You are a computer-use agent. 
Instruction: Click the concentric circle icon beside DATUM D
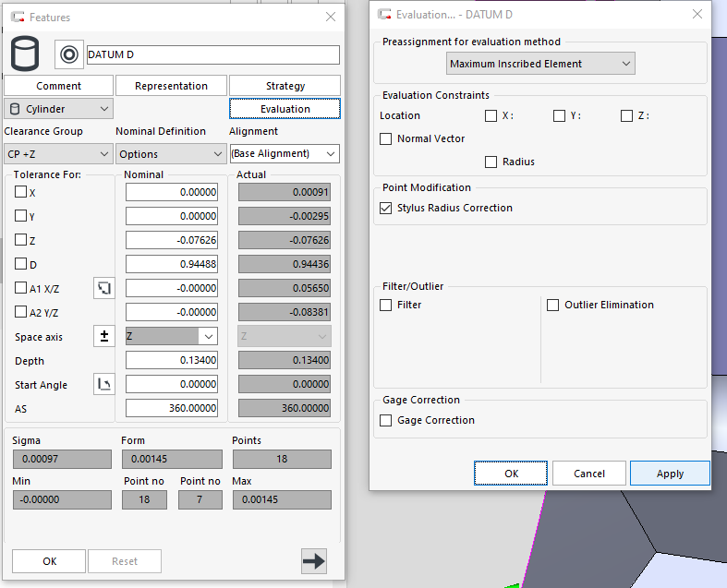coord(69,54)
